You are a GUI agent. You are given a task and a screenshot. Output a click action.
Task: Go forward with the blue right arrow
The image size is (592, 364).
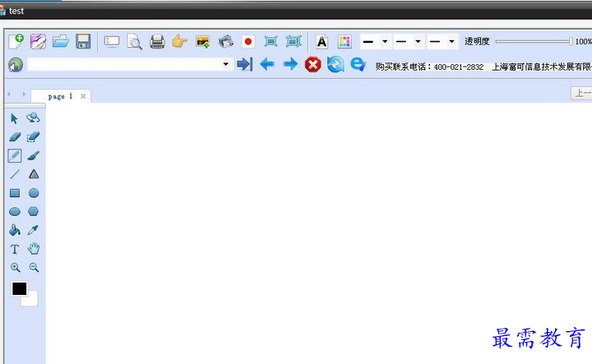click(290, 64)
